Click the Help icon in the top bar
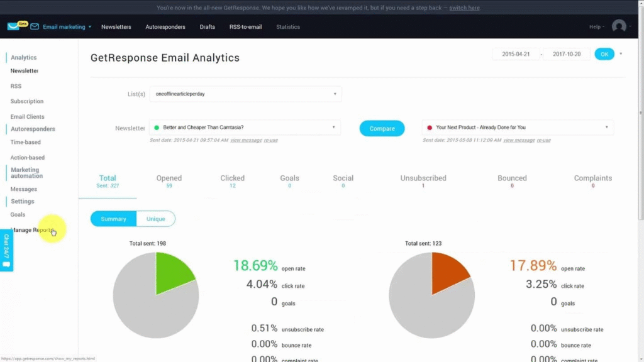The height and width of the screenshot is (362, 644). (596, 27)
